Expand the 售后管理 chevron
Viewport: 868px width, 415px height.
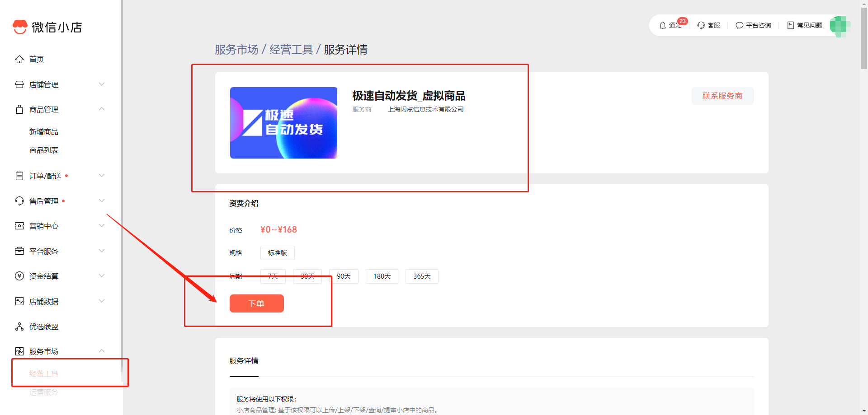click(102, 201)
